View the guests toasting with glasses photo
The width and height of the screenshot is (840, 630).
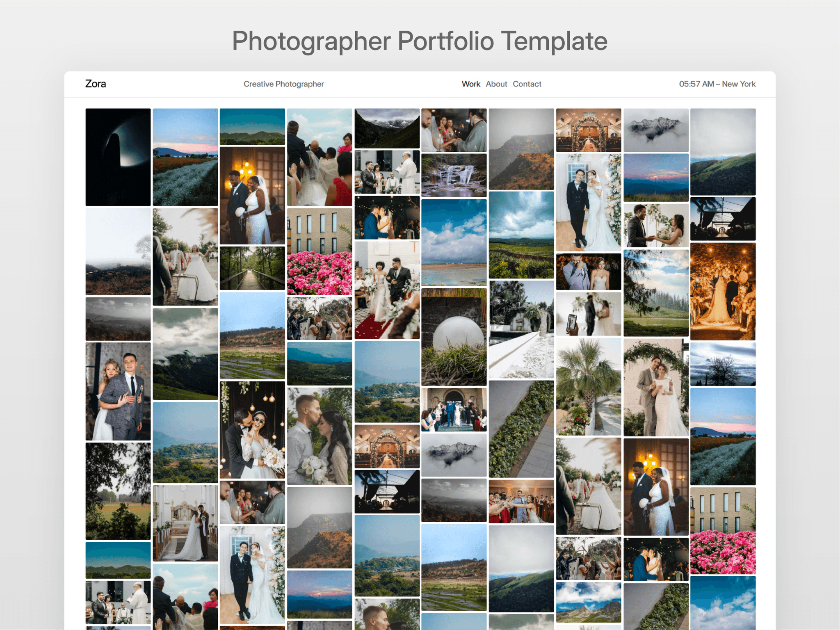521,502
